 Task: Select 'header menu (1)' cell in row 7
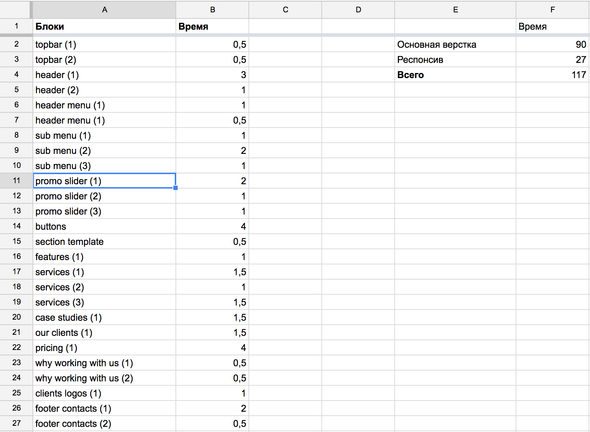point(104,120)
